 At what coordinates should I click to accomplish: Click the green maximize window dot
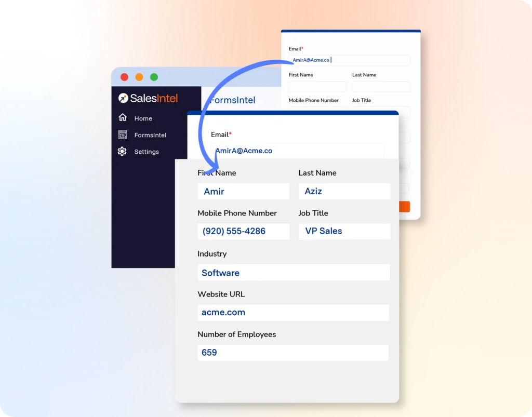click(x=154, y=77)
